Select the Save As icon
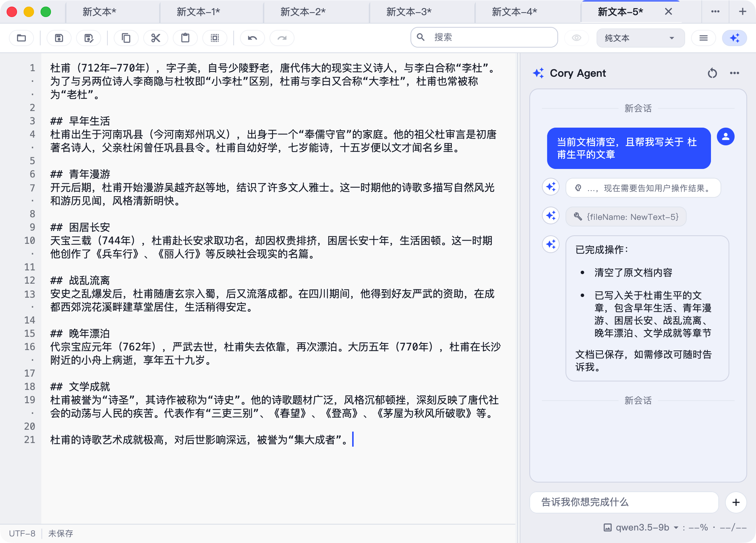The image size is (756, 543). tap(89, 38)
